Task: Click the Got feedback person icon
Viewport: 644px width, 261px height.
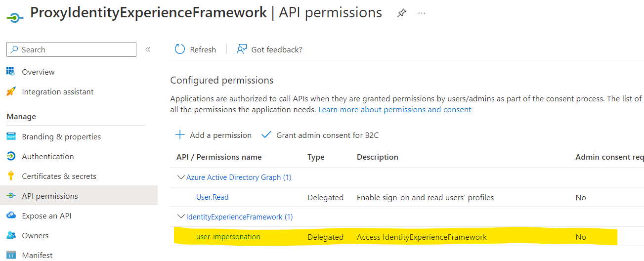Action: 242,49
